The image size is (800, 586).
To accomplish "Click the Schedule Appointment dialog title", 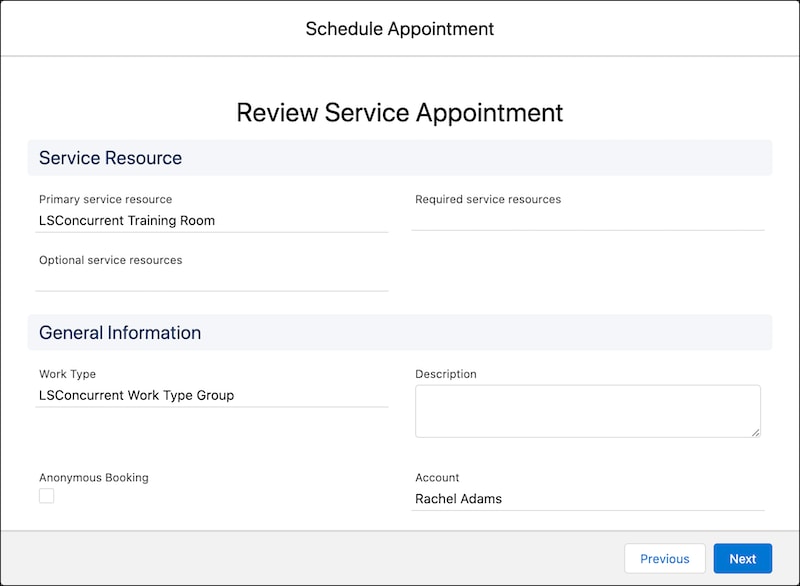I will [400, 29].
